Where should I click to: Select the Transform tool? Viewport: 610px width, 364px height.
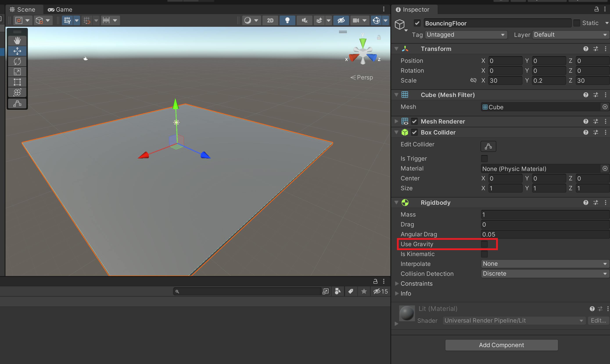click(17, 92)
